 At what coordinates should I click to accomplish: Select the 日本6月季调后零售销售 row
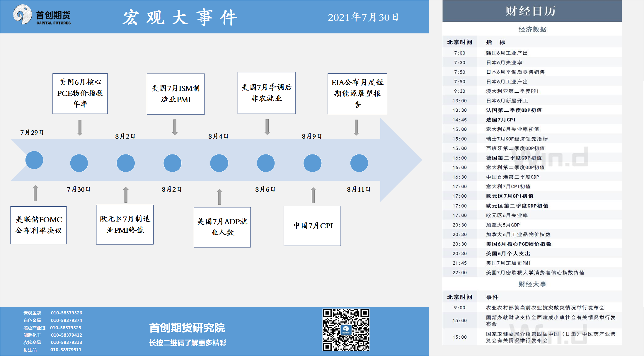point(532,72)
